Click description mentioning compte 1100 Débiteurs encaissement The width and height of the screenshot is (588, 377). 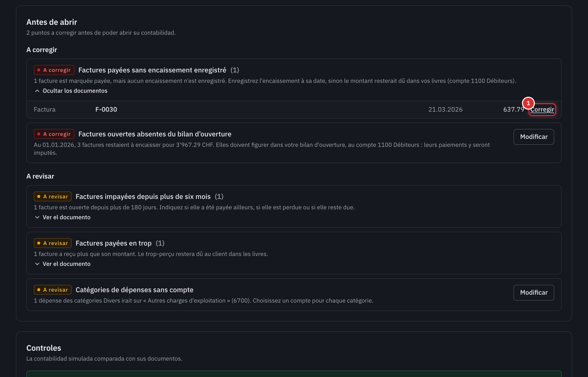point(275,81)
